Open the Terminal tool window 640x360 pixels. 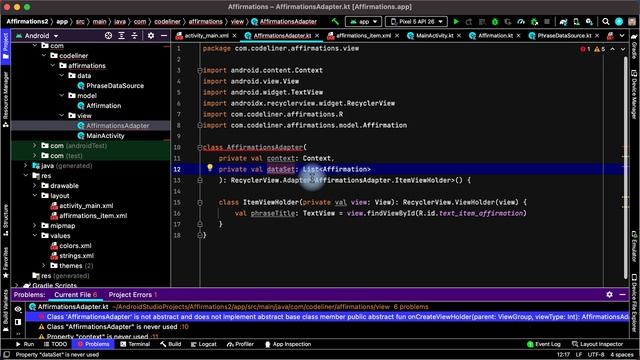[135, 344]
